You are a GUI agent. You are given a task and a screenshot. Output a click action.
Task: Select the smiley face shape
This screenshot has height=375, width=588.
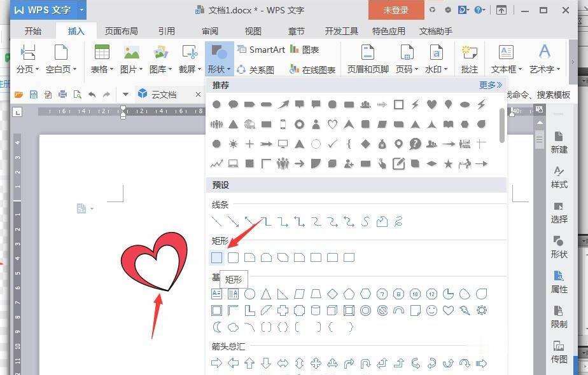pos(431,310)
